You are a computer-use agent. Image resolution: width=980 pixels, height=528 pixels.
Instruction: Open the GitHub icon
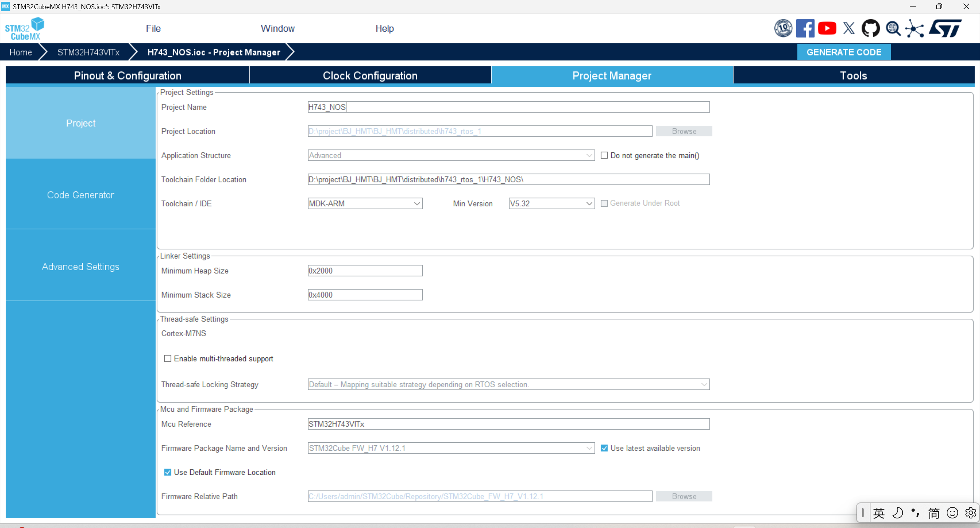pyautogui.click(x=871, y=28)
